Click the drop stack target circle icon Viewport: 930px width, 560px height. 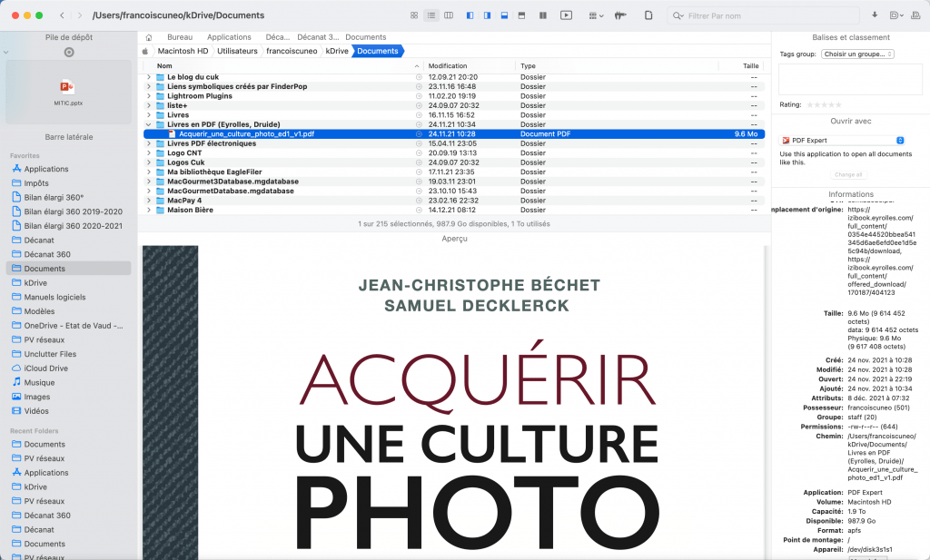[x=69, y=52]
